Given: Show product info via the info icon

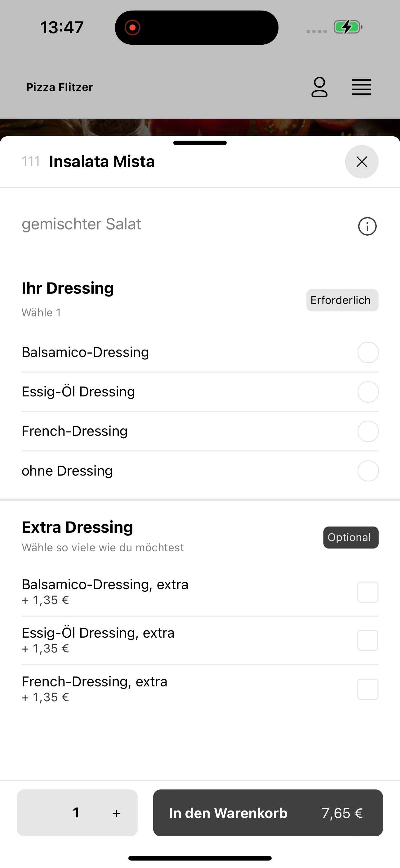Looking at the screenshot, I should pyautogui.click(x=367, y=226).
